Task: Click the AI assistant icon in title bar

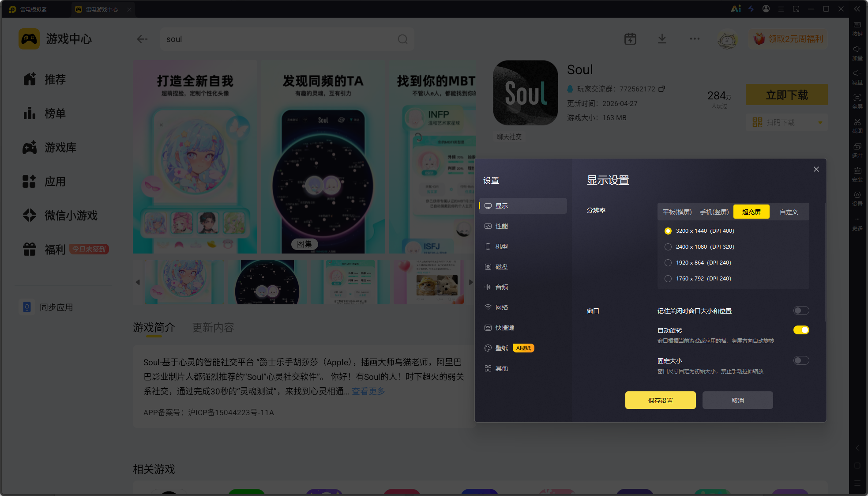Action: (x=736, y=9)
